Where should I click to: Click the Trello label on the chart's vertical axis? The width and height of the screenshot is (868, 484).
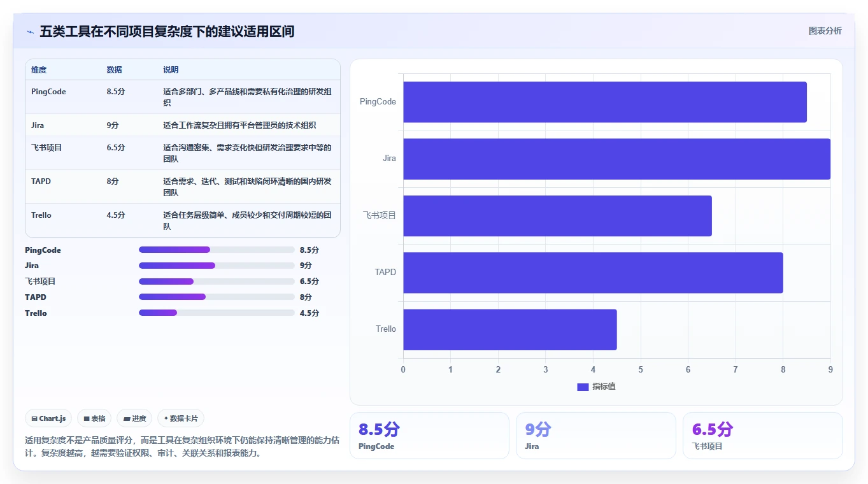tap(386, 329)
